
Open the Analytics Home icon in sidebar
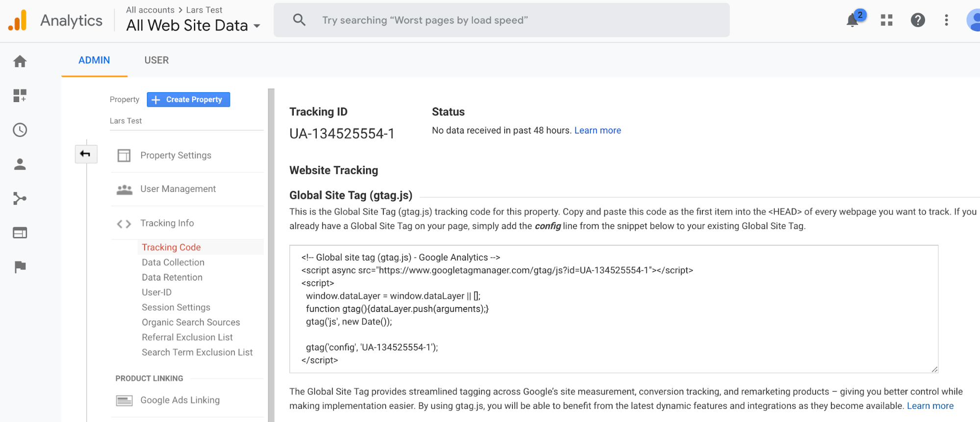tap(20, 61)
